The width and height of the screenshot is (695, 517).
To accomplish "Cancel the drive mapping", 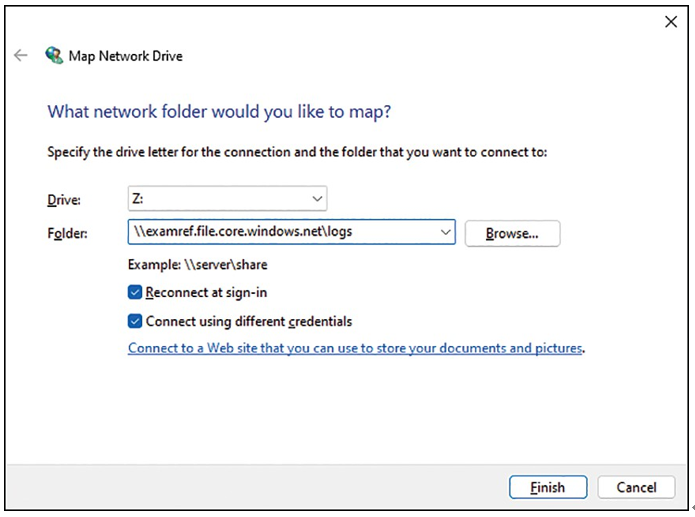I will (636, 487).
